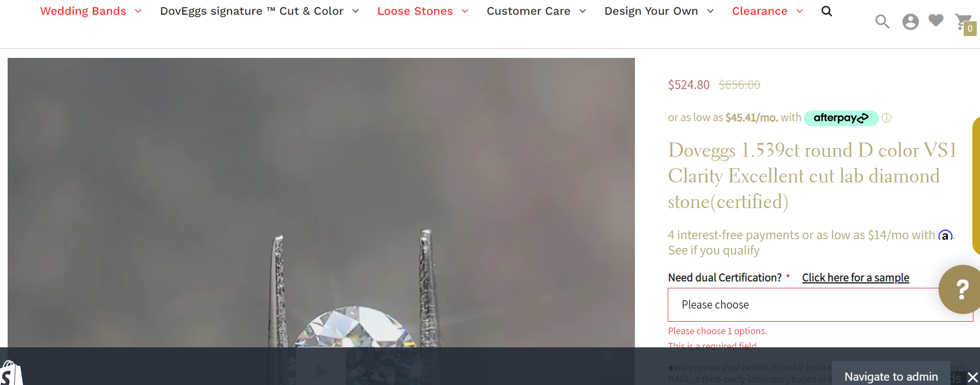Expand the Wedding Bands menu chevron

(138, 11)
